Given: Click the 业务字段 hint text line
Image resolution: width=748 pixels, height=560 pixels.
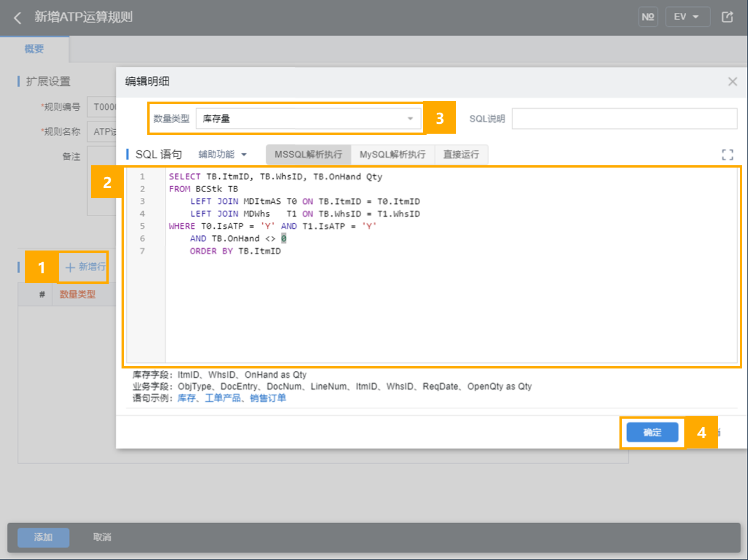Looking at the screenshot, I should [x=332, y=387].
